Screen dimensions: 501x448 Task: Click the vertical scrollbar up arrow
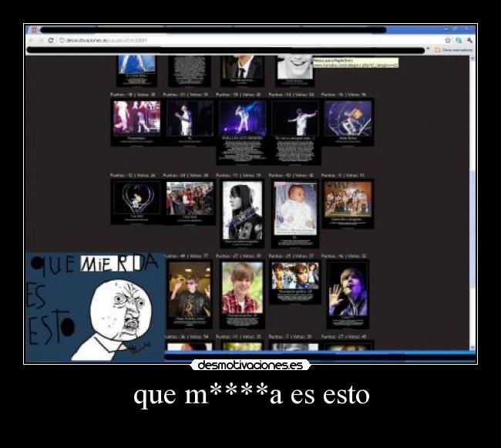[472, 58]
